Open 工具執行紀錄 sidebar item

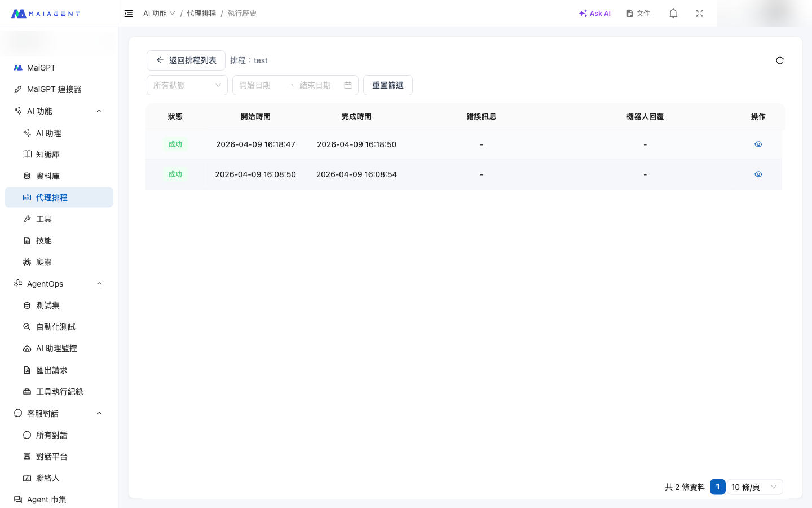tap(59, 392)
